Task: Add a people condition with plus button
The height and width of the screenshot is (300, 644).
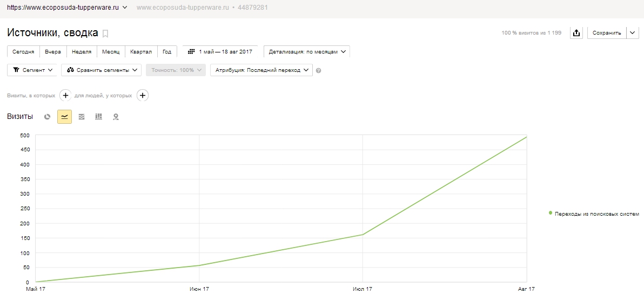Action: 143,96
